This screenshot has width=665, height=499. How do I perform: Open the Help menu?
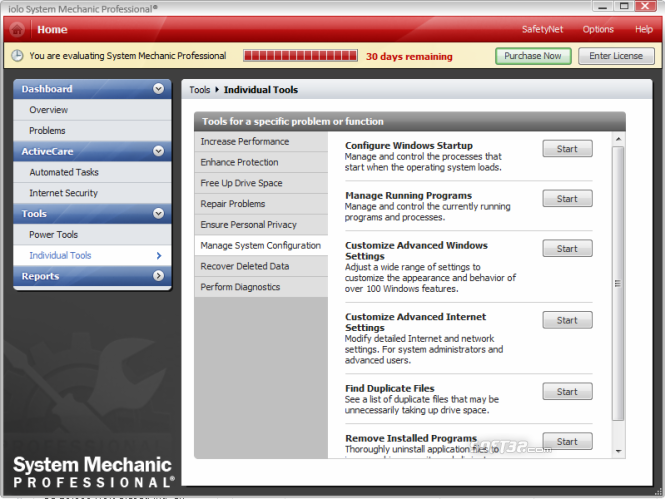click(x=643, y=29)
